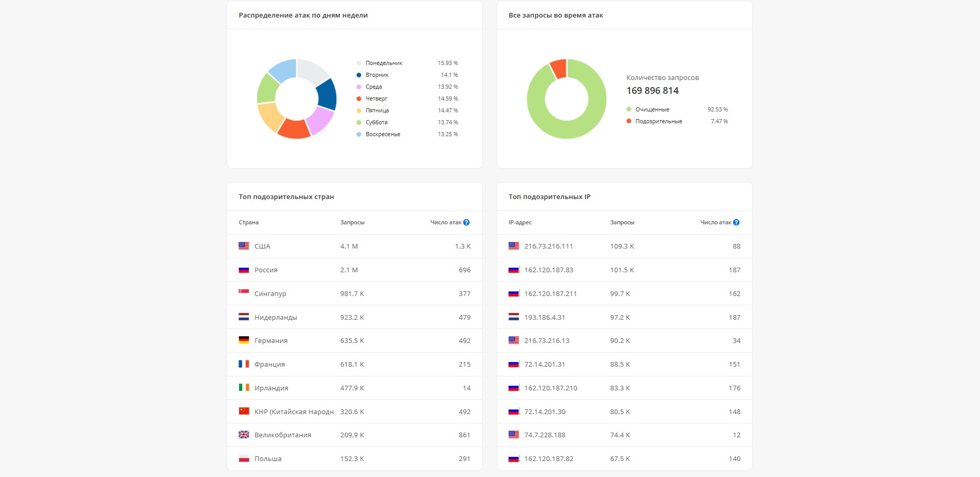
Task: Toggle the Подозрительные legend entry
Action: [658, 121]
